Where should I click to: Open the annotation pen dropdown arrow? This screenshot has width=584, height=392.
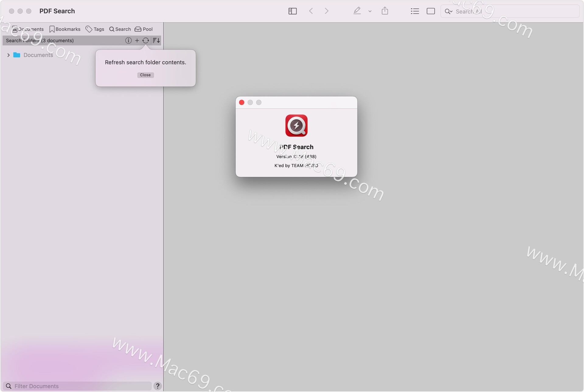point(370,12)
